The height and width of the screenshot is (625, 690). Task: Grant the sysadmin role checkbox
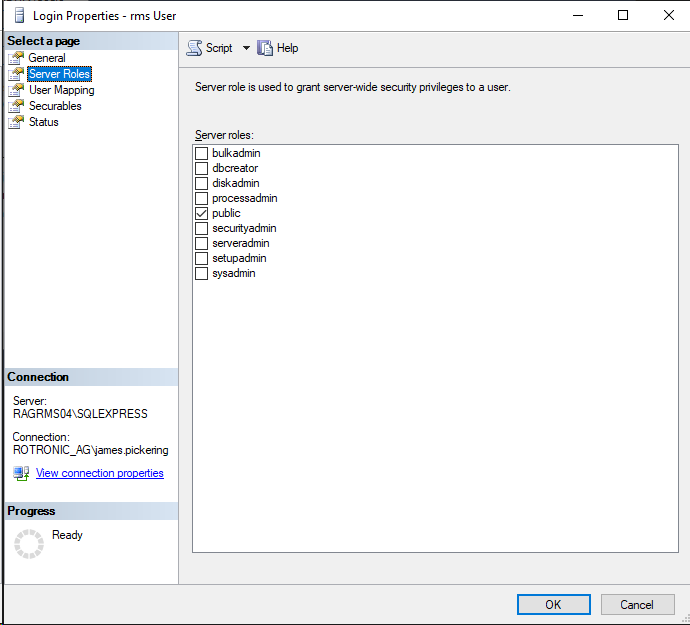(202, 273)
